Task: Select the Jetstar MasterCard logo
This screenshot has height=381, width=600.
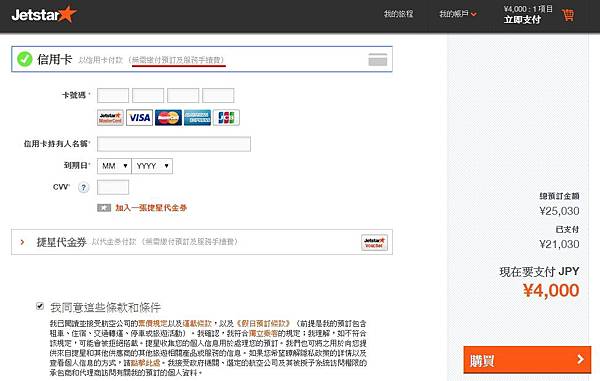Action: 110,118
